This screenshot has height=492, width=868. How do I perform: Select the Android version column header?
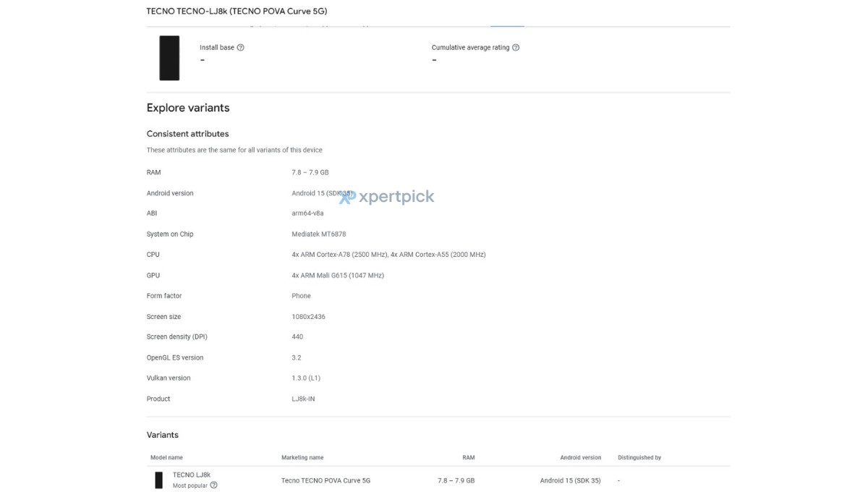coord(580,457)
